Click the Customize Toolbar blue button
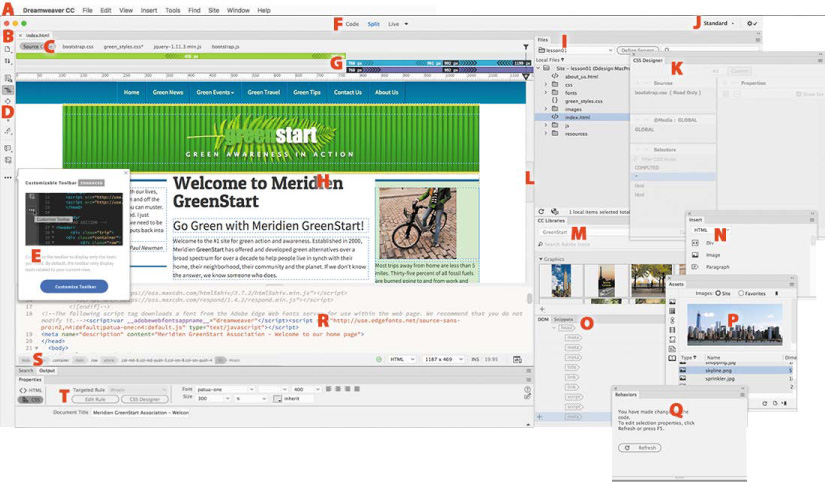This screenshot has width=825, height=482. point(74,287)
